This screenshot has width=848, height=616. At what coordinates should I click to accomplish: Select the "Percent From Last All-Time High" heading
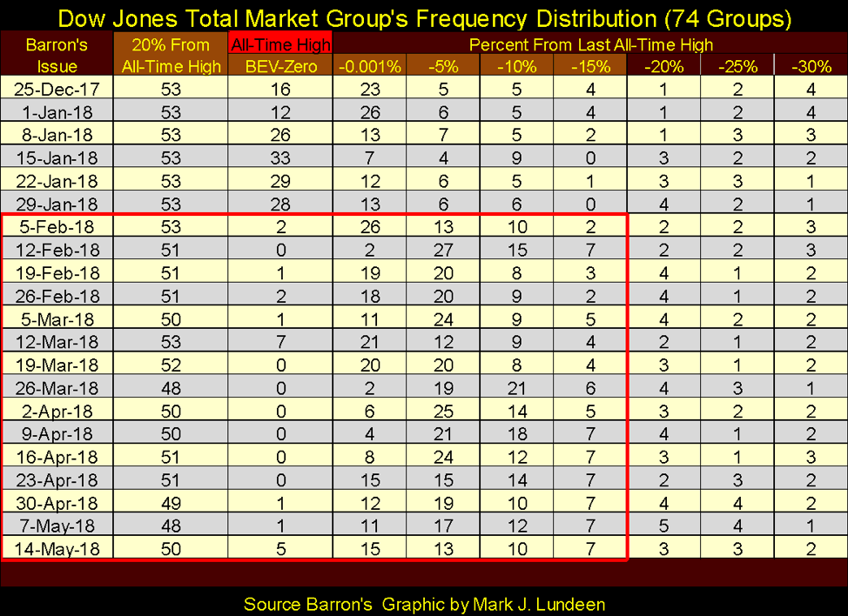tap(590, 44)
